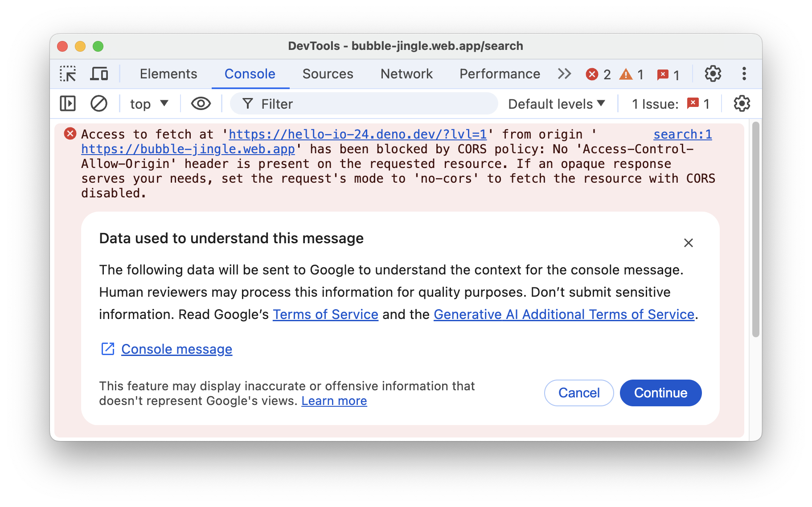Open Google's Terms of Service link

click(x=325, y=314)
